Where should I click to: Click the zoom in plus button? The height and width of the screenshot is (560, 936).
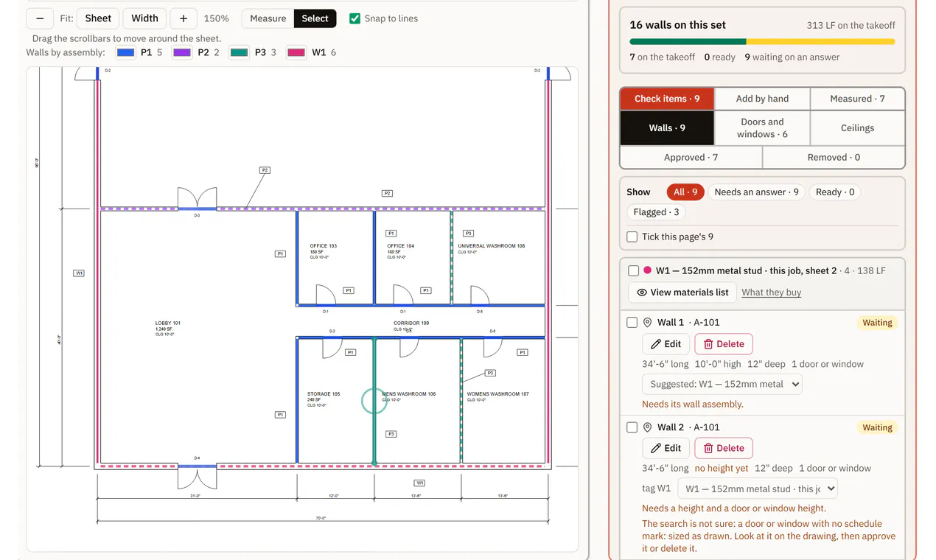click(184, 18)
